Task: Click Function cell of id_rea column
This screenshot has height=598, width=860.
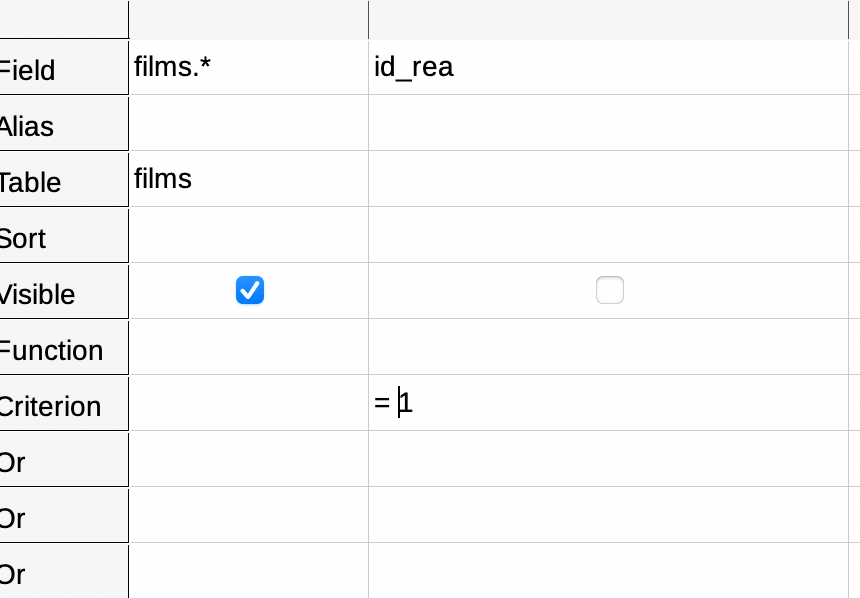Action: click(x=608, y=347)
